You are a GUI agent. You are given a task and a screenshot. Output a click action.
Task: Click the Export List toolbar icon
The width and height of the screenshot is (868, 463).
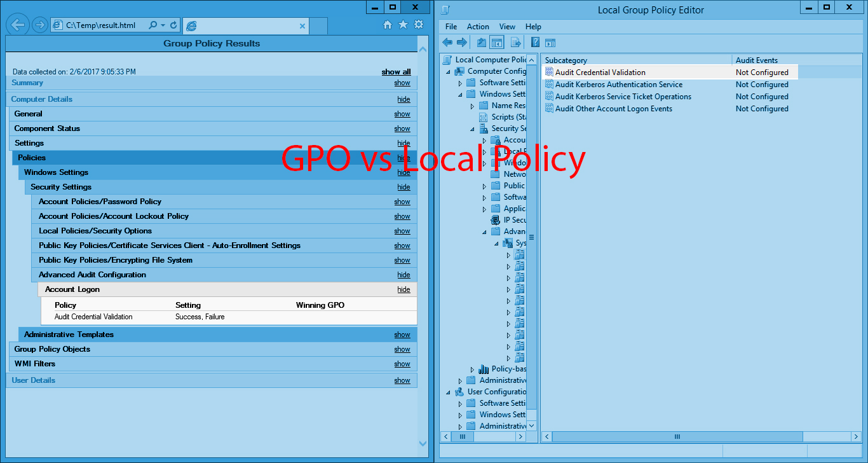click(514, 42)
